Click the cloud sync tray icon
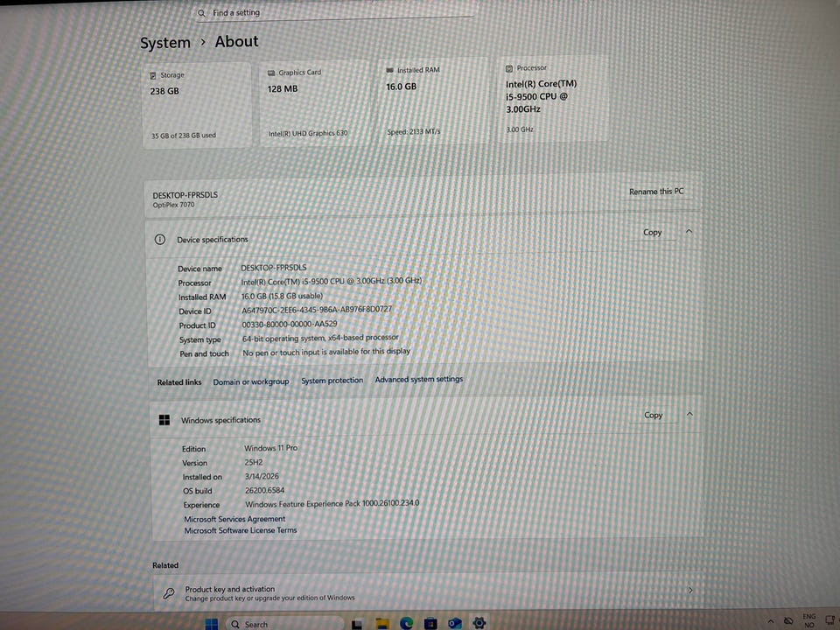This screenshot has width=840, height=630. point(788,621)
